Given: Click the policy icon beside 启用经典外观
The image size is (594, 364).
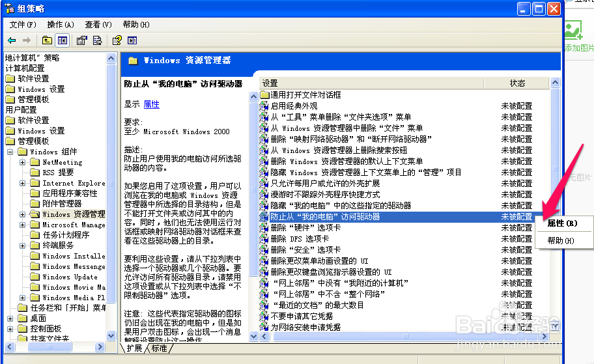Looking at the screenshot, I should pos(264,106).
